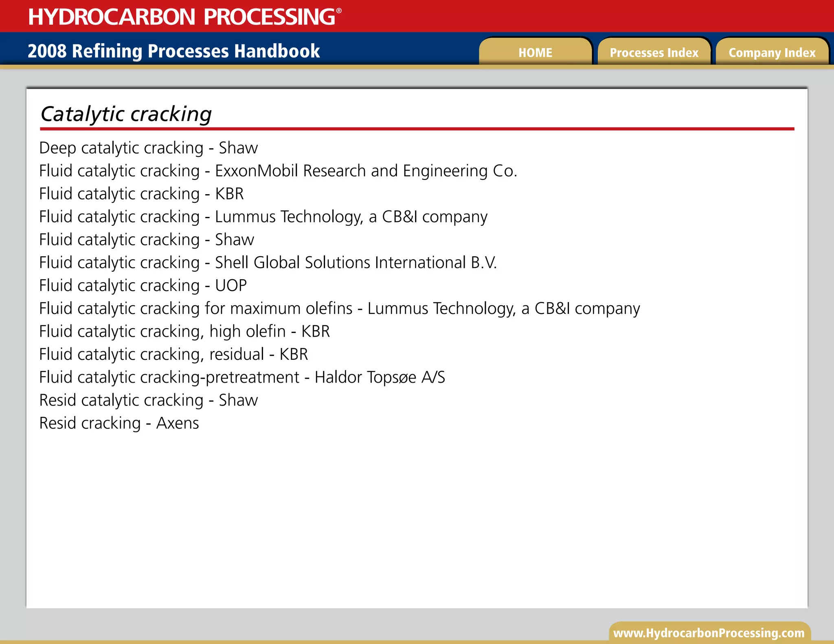Open Deep catalytic cracking - Shaw link
The image size is (834, 644).
click(148, 148)
